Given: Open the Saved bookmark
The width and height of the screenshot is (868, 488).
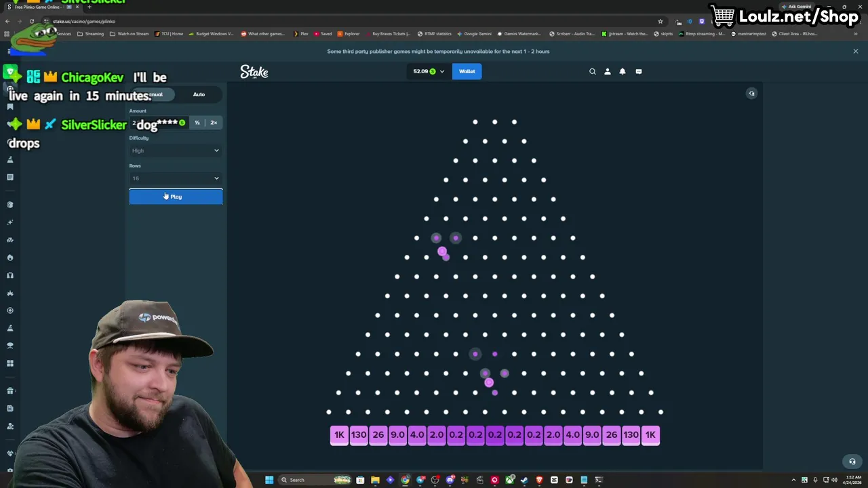Looking at the screenshot, I should 323,33.
